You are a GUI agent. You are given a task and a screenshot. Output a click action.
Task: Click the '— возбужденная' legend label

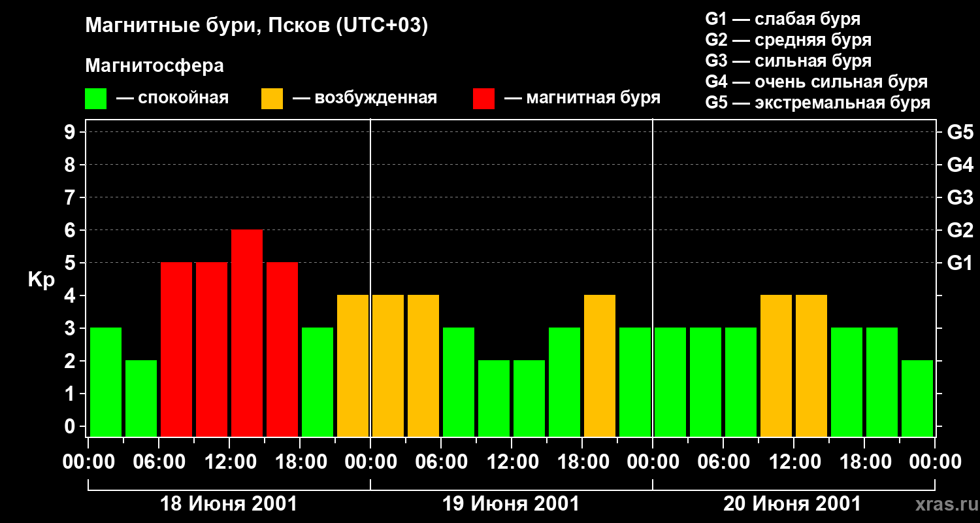tap(365, 99)
